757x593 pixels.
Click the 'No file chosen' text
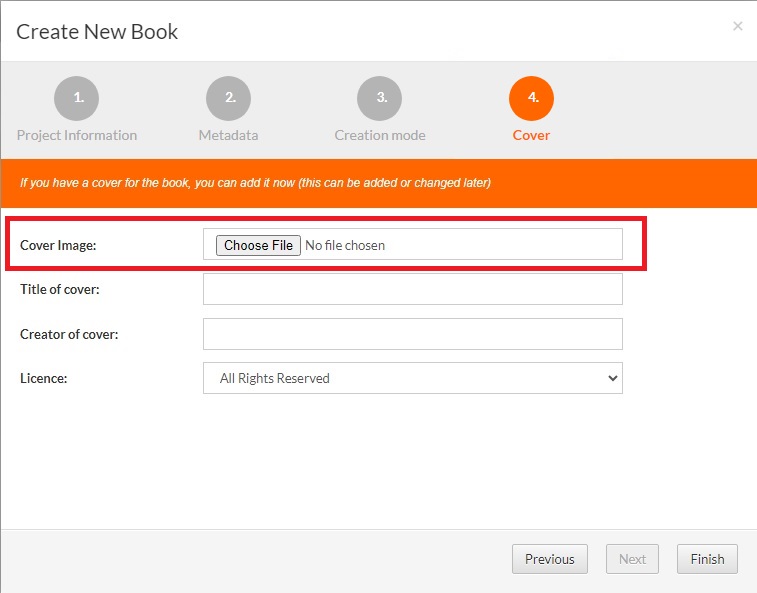345,245
